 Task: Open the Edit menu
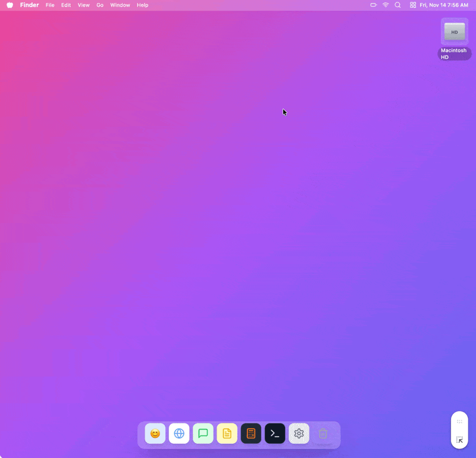click(x=66, y=5)
